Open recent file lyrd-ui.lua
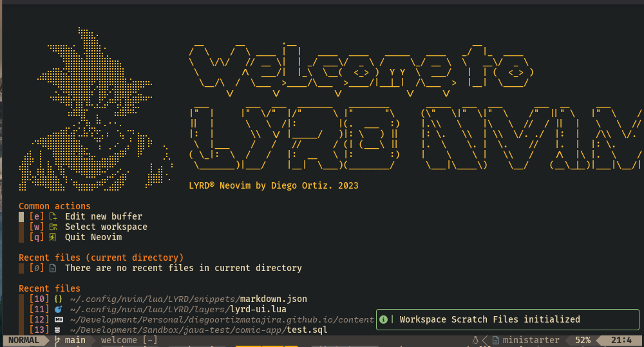 click(x=178, y=309)
